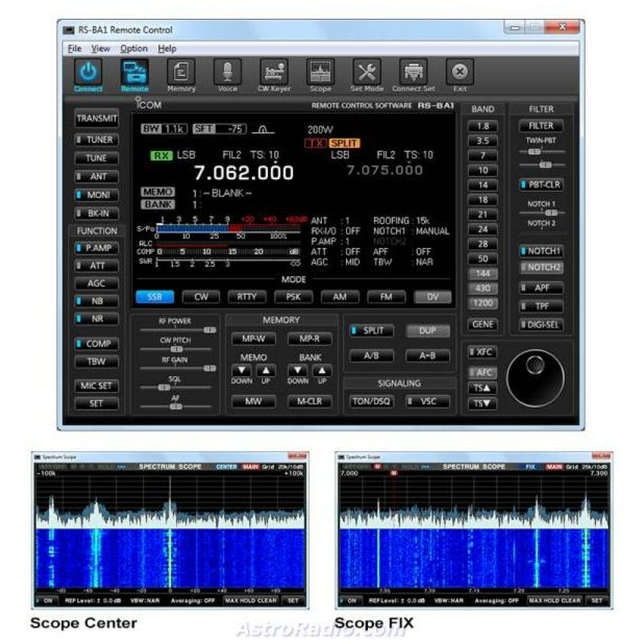Open the Set Mode tools icon
Screen dimensions: 644x644
pos(367,72)
